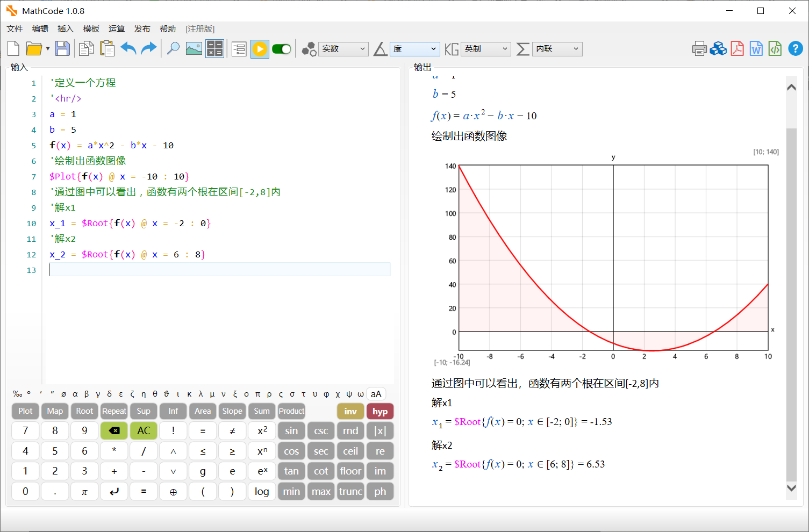Open the 编辑 menu
The image size is (809, 532).
(x=40, y=28)
